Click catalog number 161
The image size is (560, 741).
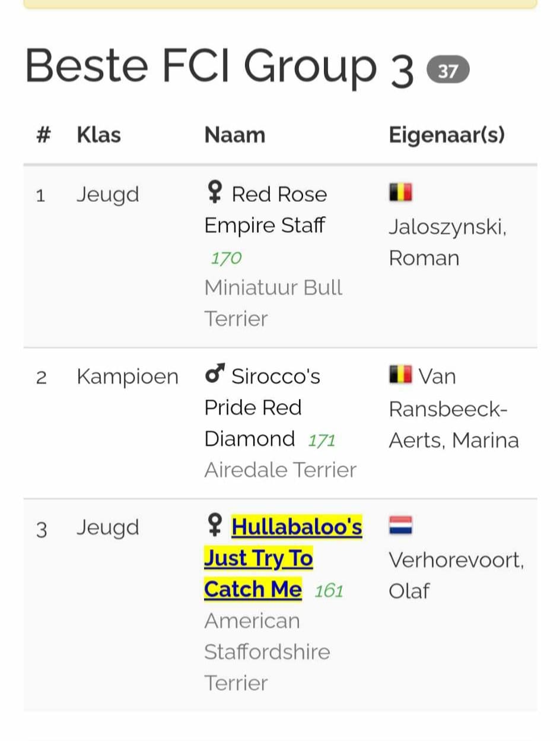[x=329, y=591]
